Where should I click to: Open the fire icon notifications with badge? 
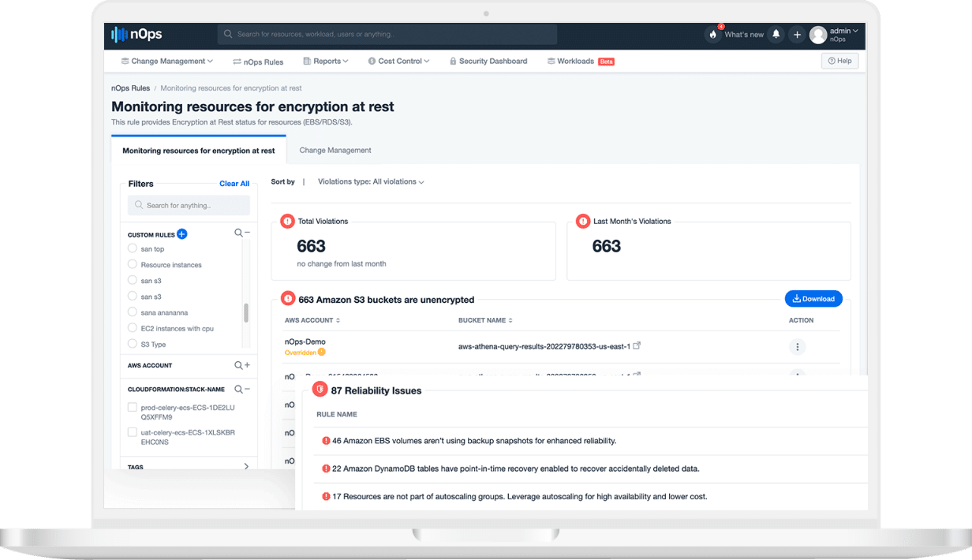(713, 35)
